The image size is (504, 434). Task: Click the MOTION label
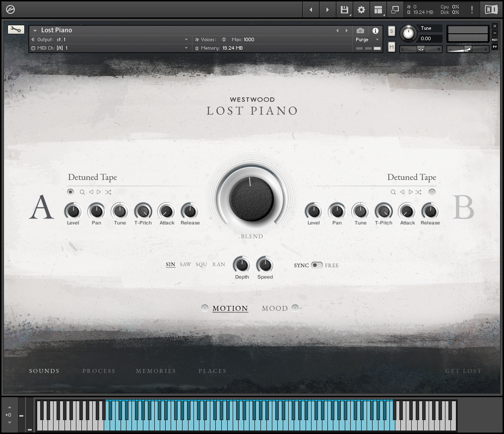point(230,308)
